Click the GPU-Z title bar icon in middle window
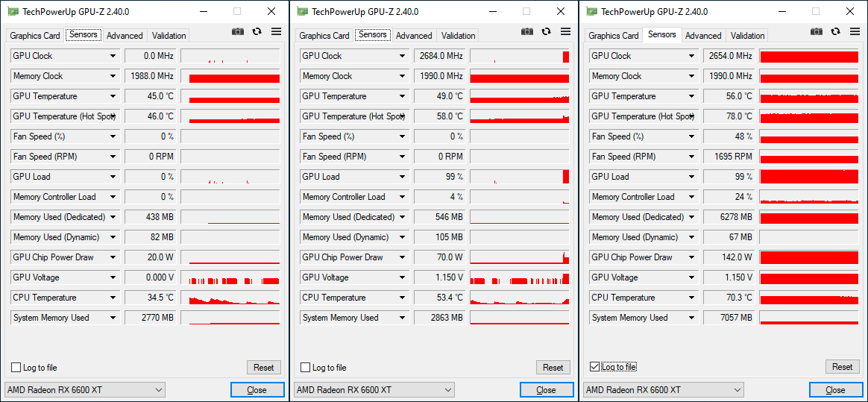The image size is (868, 402). click(302, 11)
